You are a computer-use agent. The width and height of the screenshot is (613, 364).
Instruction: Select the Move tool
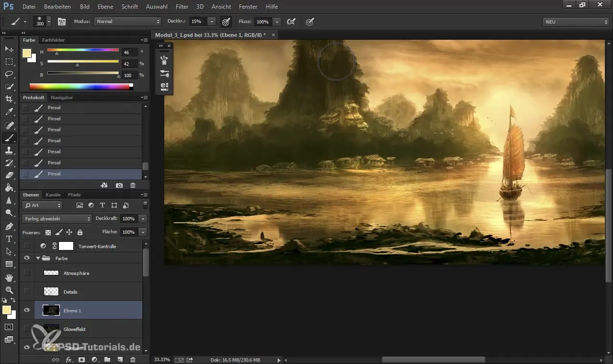[9, 49]
